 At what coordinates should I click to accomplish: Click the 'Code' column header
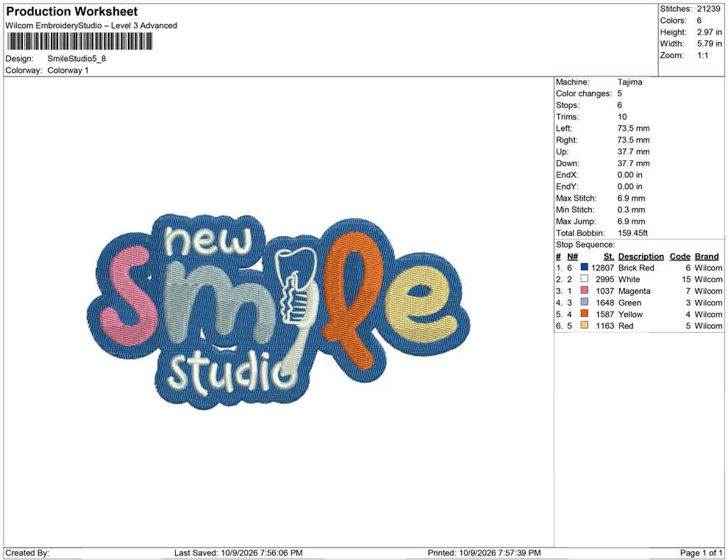(679, 256)
